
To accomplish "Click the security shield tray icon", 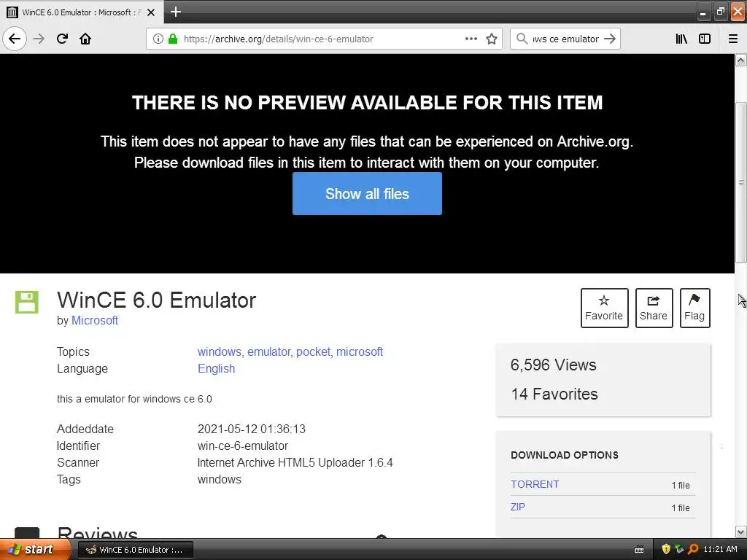I will pos(666,550).
